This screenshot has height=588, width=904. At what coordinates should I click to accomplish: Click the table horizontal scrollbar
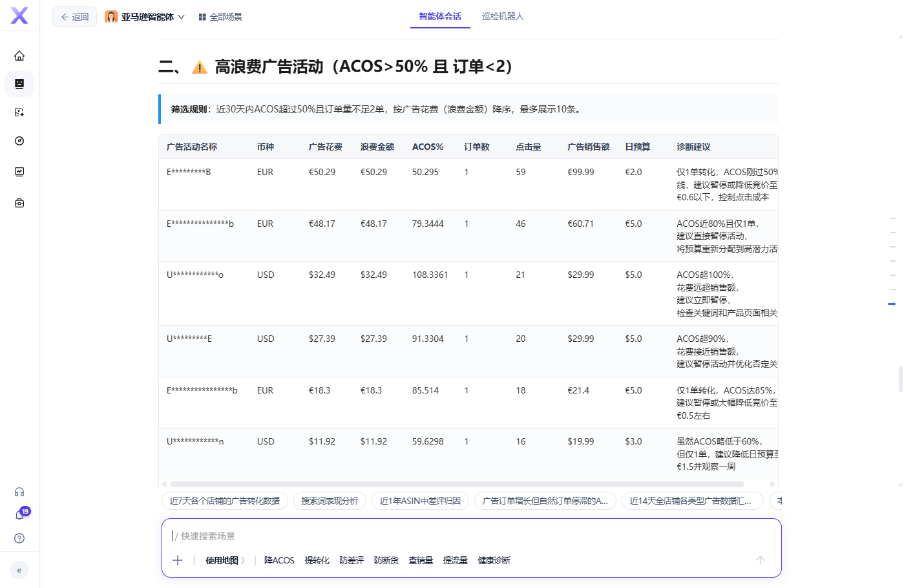457,484
